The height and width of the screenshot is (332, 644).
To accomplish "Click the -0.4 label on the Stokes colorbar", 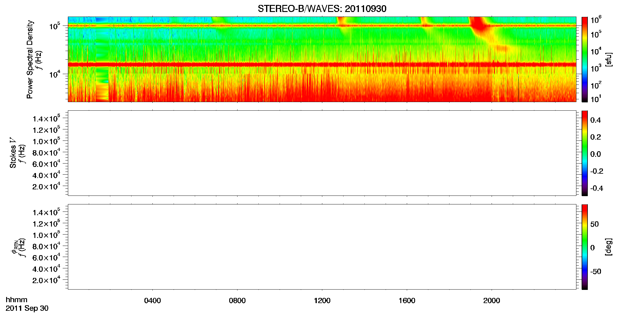I will [x=597, y=188].
